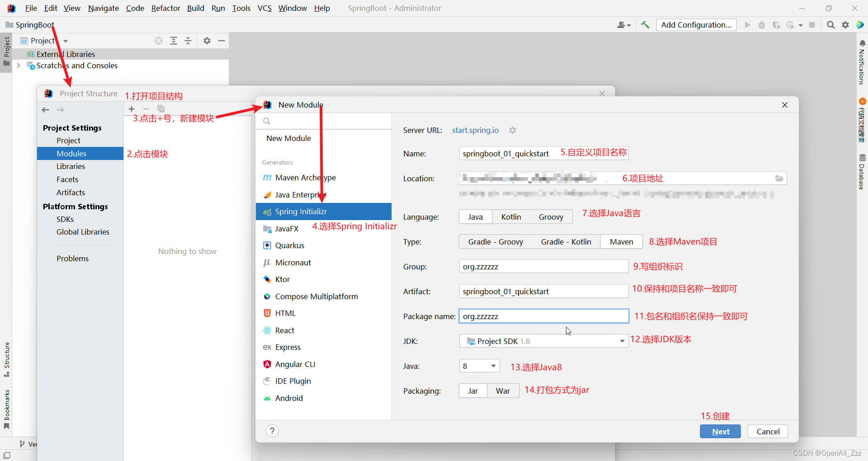Viewport: 868px width, 461px height.
Task: Click the Debug bug icon in toolbar
Action: click(762, 25)
